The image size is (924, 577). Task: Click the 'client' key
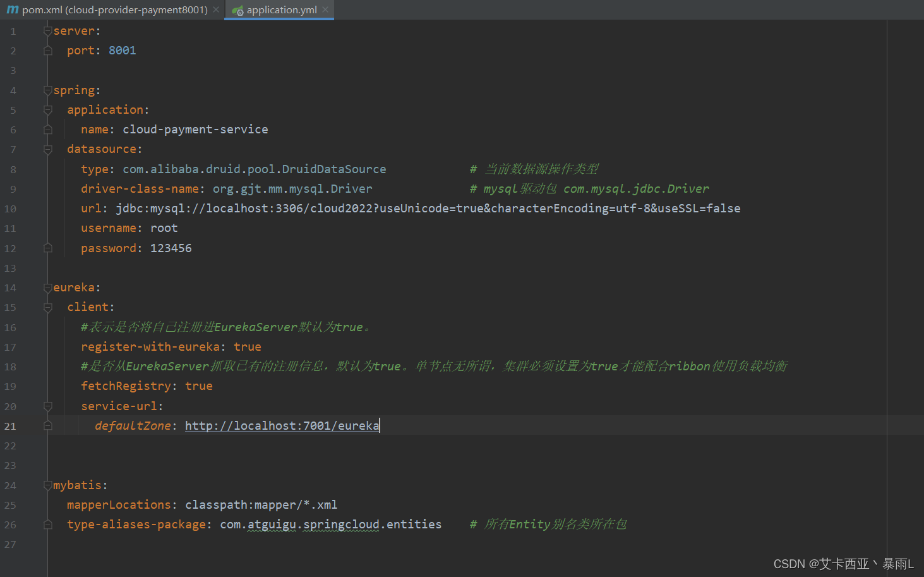pyautogui.click(x=88, y=307)
